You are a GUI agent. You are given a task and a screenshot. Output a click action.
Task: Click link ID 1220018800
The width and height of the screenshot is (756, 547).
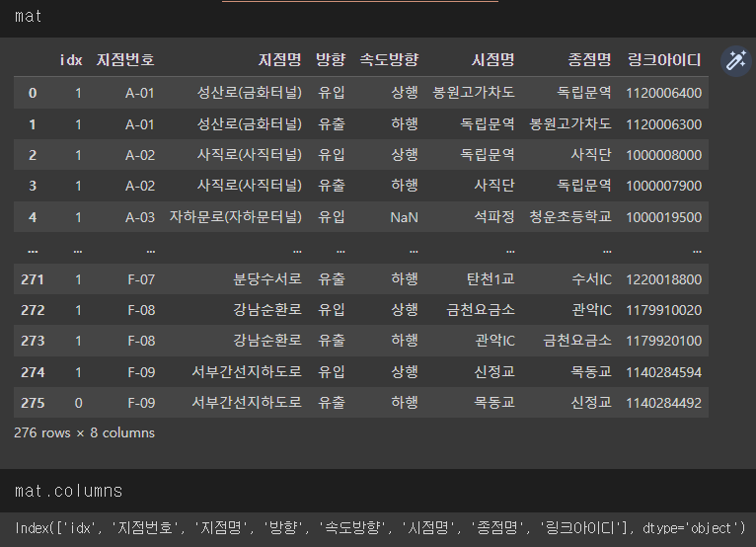[663, 279]
